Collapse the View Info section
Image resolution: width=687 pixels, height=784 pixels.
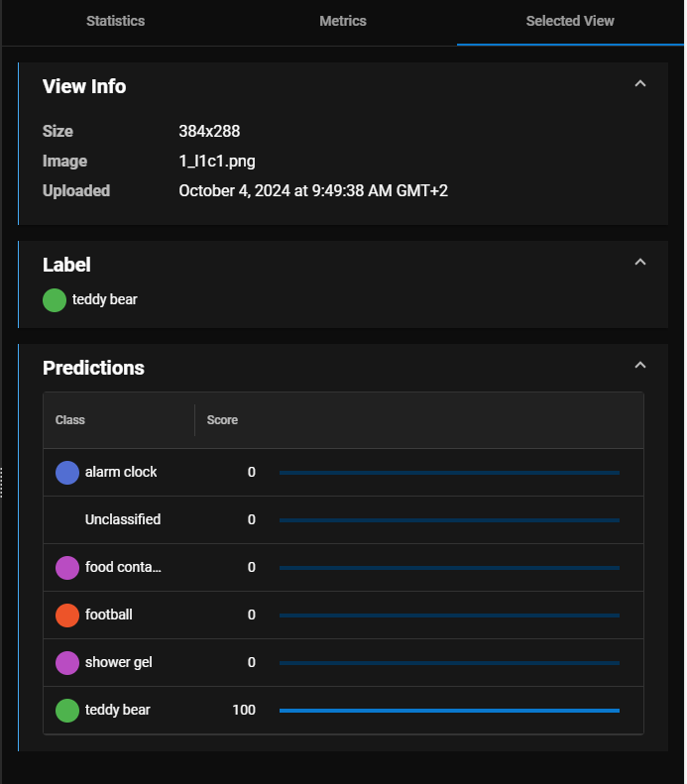[639, 84]
